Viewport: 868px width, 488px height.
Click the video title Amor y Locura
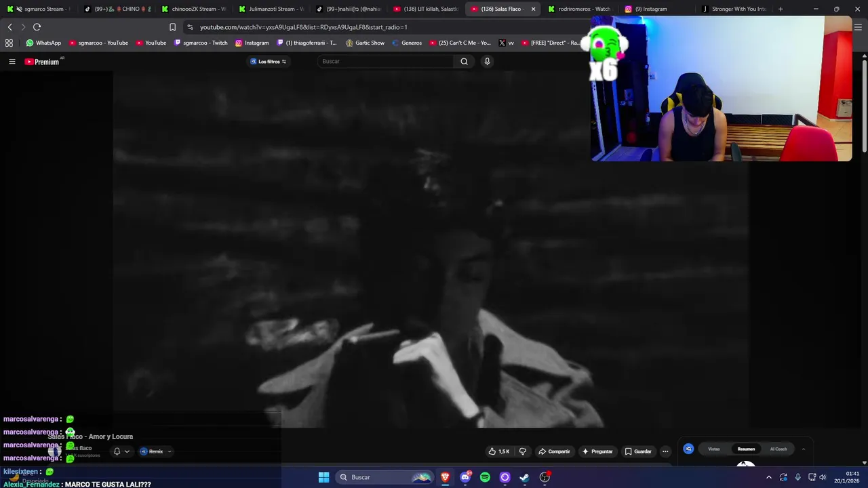tap(90, 436)
